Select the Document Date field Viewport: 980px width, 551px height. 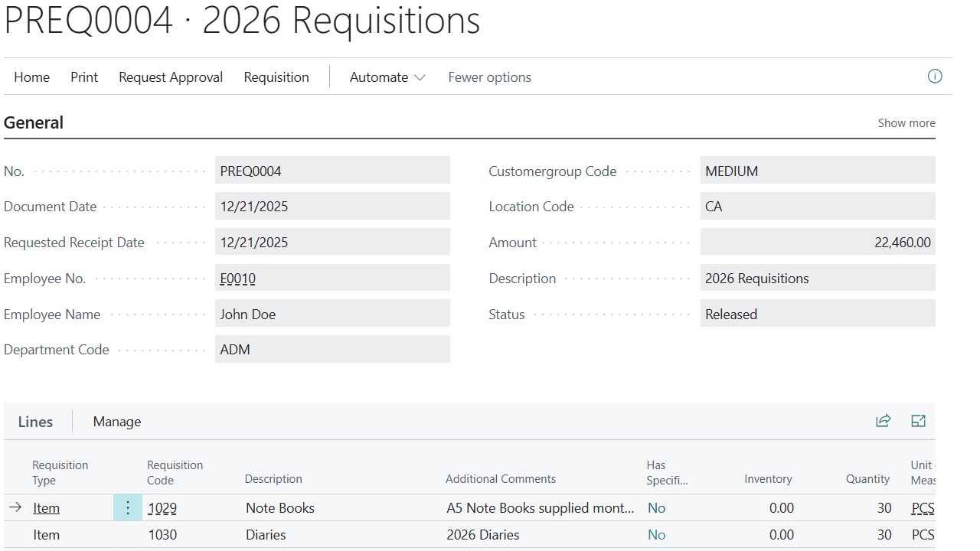[x=332, y=206]
